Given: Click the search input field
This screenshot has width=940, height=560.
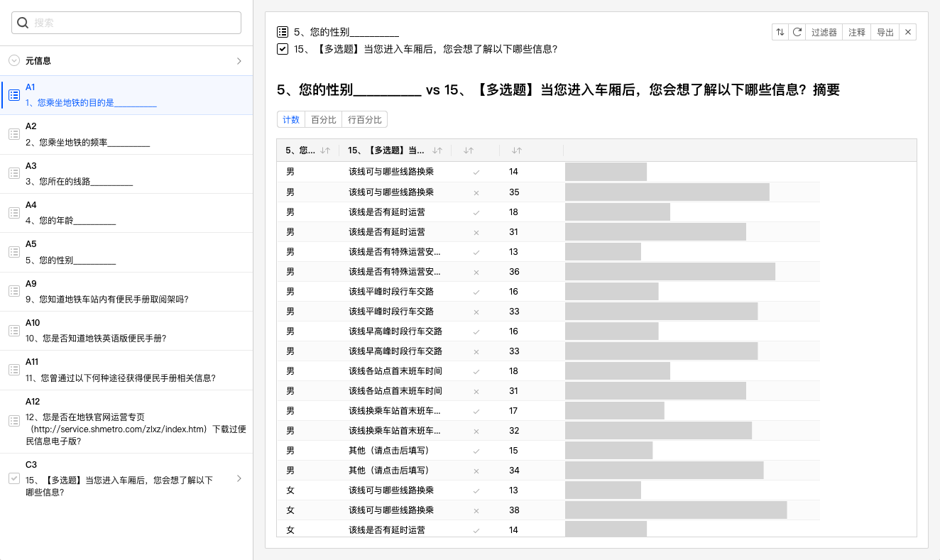Looking at the screenshot, I should [x=126, y=23].
